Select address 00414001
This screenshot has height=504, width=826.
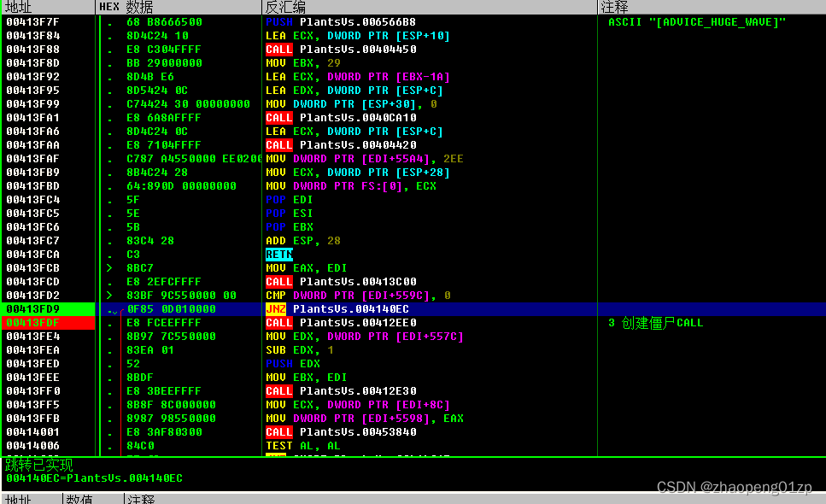click(x=32, y=432)
